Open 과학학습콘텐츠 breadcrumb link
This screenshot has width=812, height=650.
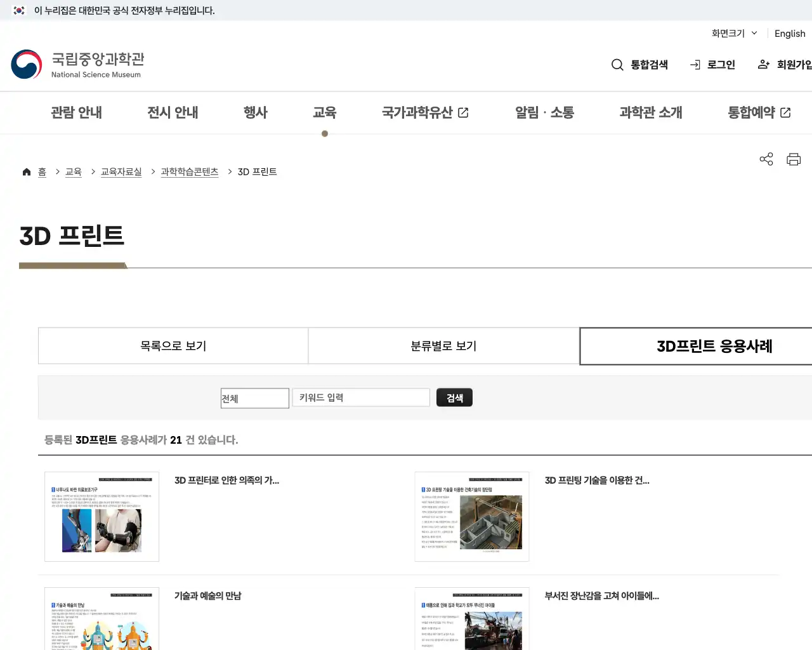pyautogui.click(x=190, y=171)
